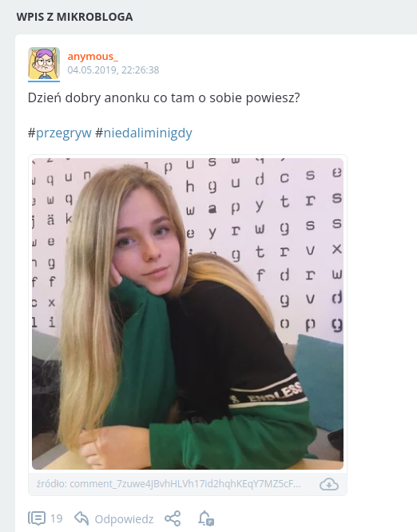
Task: Click the 19 comments count
Action: (x=57, y=518)
